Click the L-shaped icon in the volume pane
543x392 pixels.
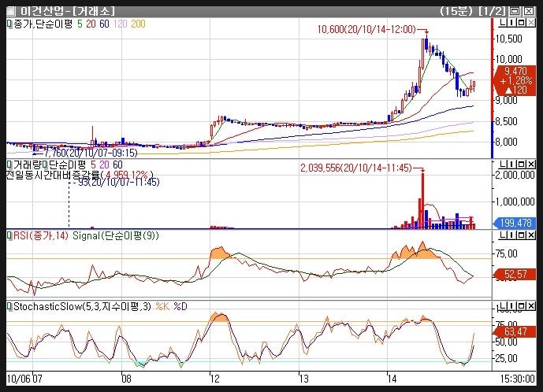[x=503, y=164]
